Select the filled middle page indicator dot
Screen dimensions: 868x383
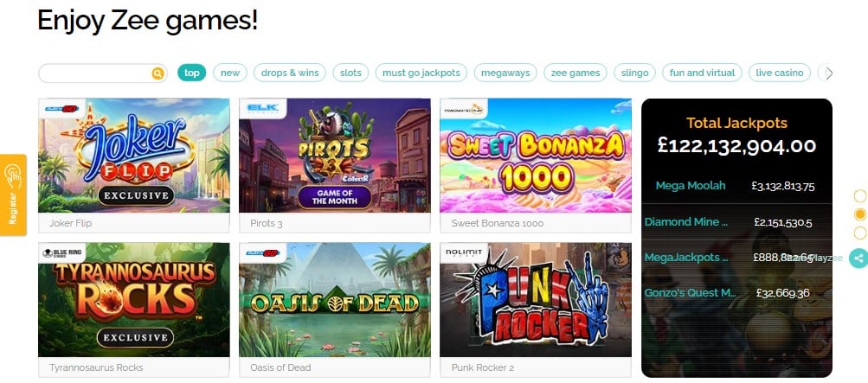pos(860,214)
